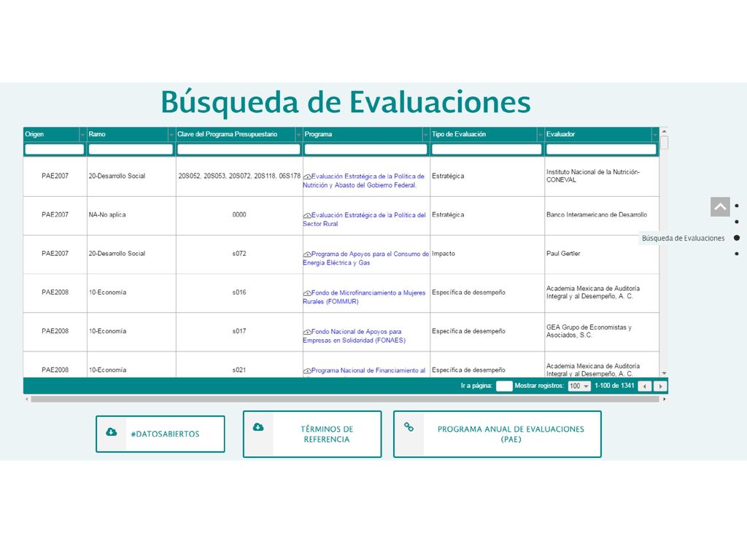Viewport: 747px width, 560px height.
Task: Click the Términos de Referencia button
Action: click(312, 434)
